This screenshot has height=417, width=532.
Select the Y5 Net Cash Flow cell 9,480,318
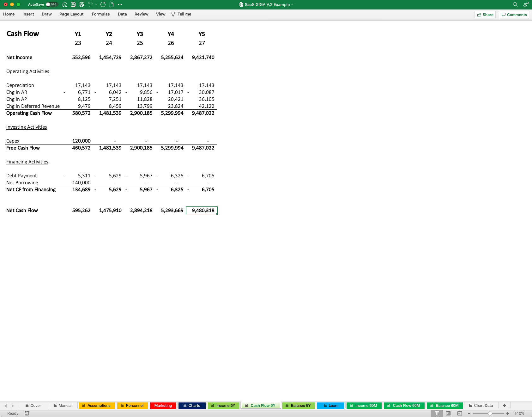202,211
